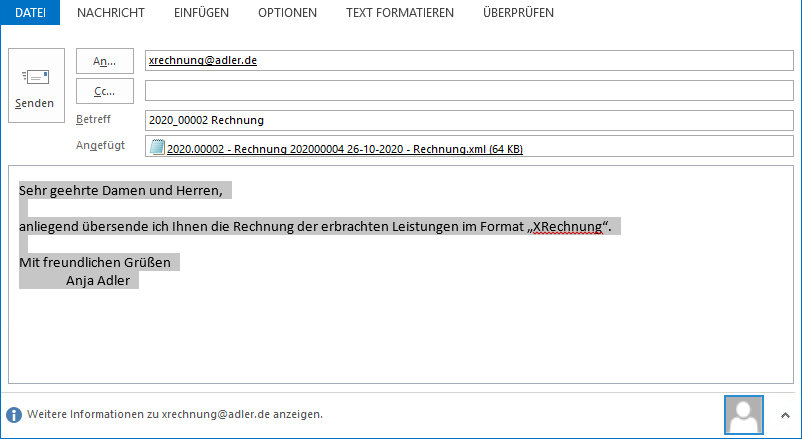Open the ÜBERPRÜFEN tab
The width and height of the screenshot is (802, 439).
click(x=518, y=13)
